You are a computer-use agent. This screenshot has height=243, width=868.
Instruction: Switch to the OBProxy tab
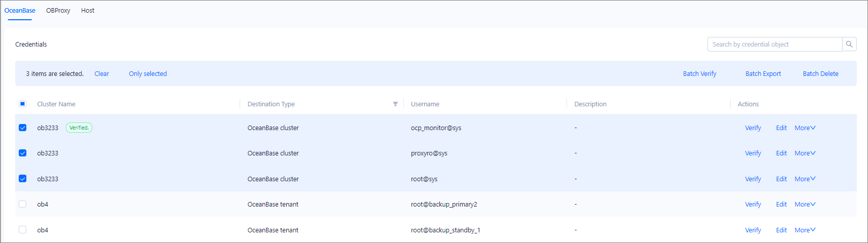[x=58, y=11]
